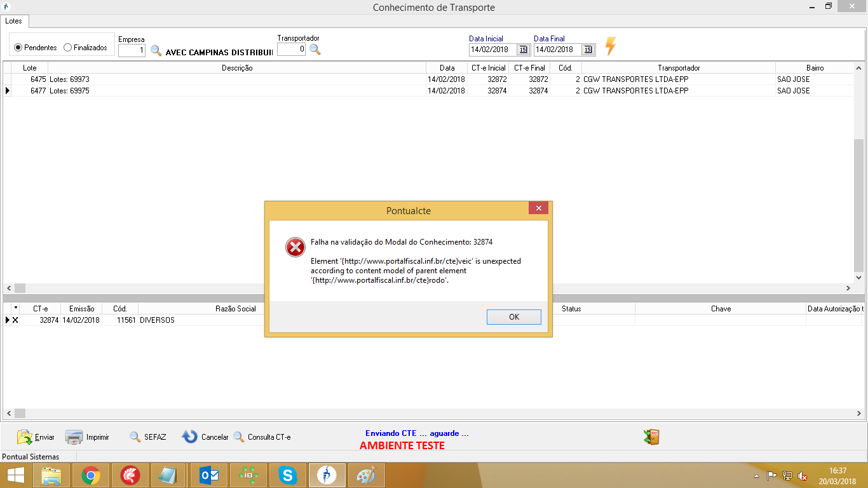868x488 pixels.
Task: Click the SEFAZ label
Action: pos(155,437)
